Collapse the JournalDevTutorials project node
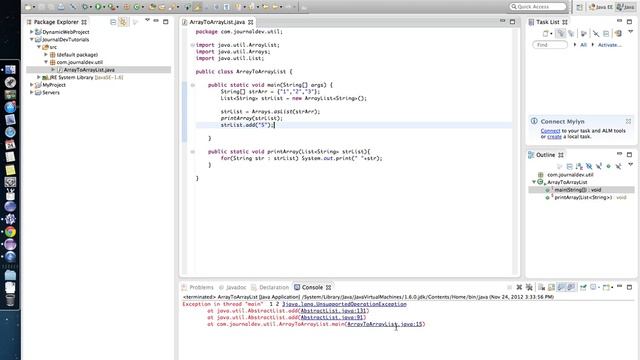640x360 pixels. (31, 39)
